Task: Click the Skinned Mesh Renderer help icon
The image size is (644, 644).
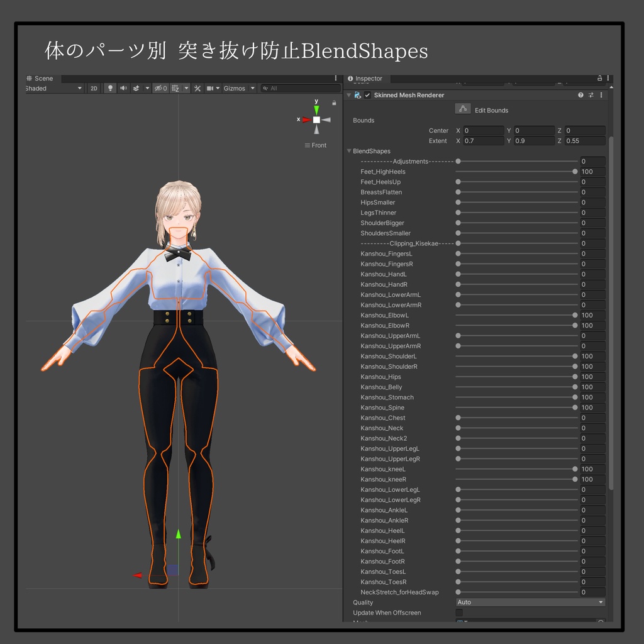Action: (580, 94)
